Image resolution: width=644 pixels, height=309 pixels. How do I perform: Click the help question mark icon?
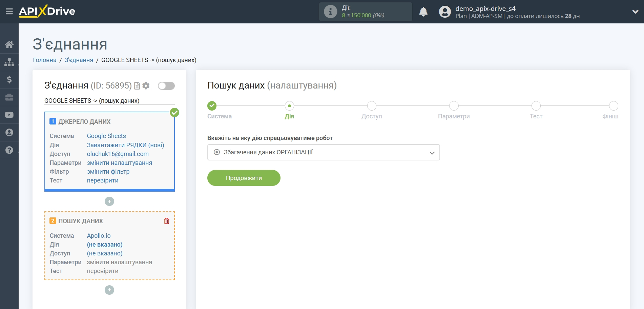9,150
